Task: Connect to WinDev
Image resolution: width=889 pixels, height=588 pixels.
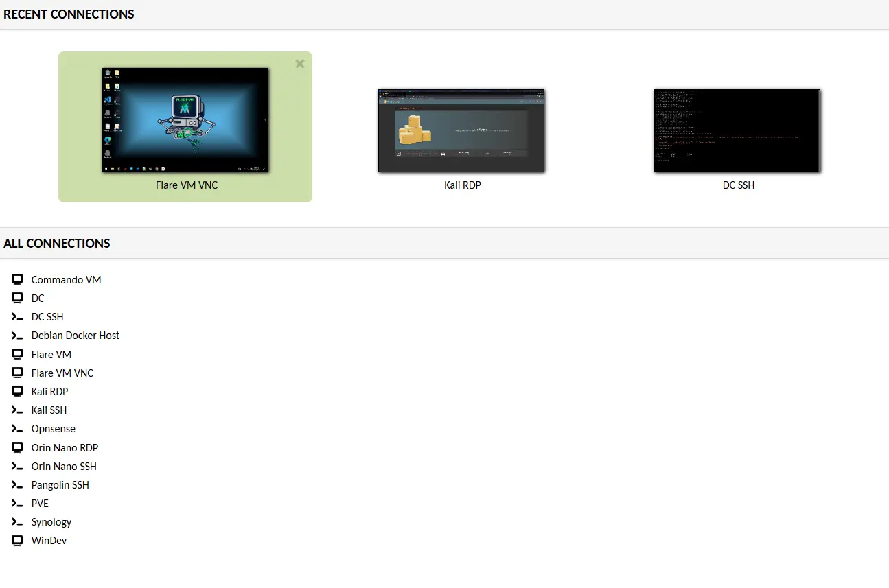Action: pos(49,541)
